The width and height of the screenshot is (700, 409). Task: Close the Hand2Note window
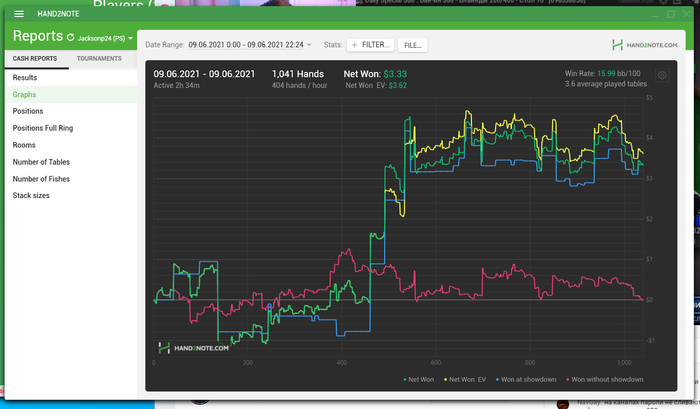(x=686, y=14)
